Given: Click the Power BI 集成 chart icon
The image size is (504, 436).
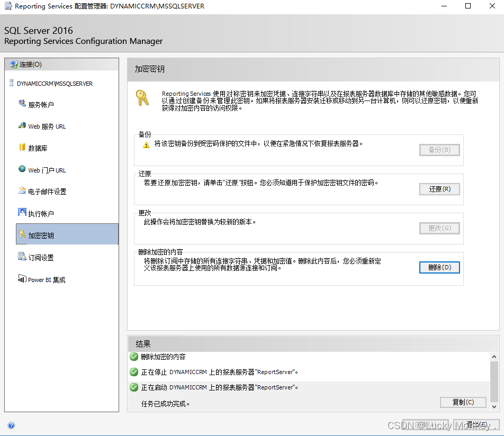Looking at the screenshot, I should pos(22,278).
